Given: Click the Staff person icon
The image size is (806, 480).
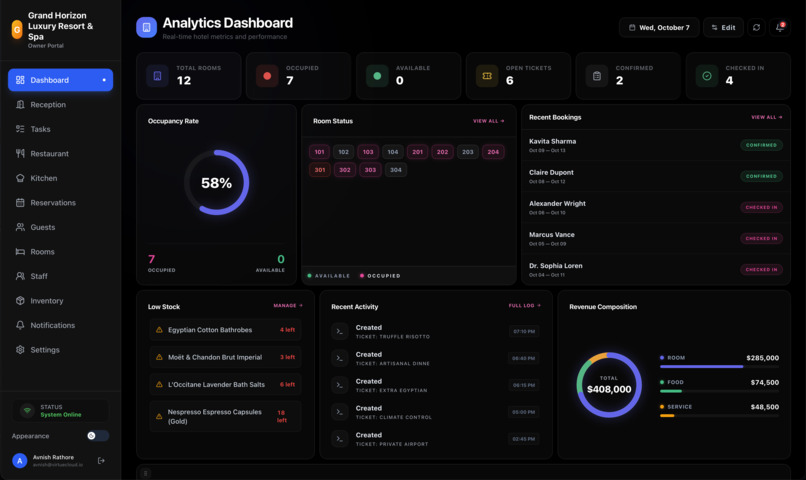Looking at the screenshot, I should coord(20,276).
